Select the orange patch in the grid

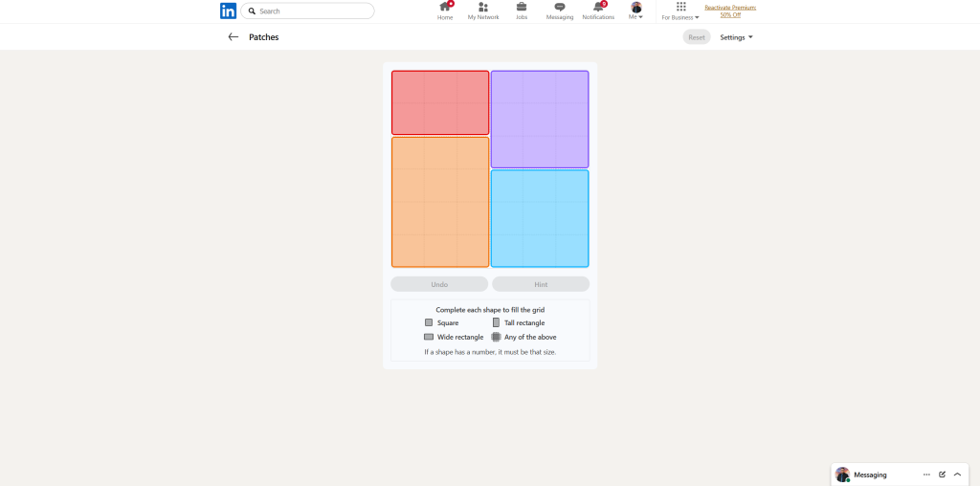coord(440,202)
